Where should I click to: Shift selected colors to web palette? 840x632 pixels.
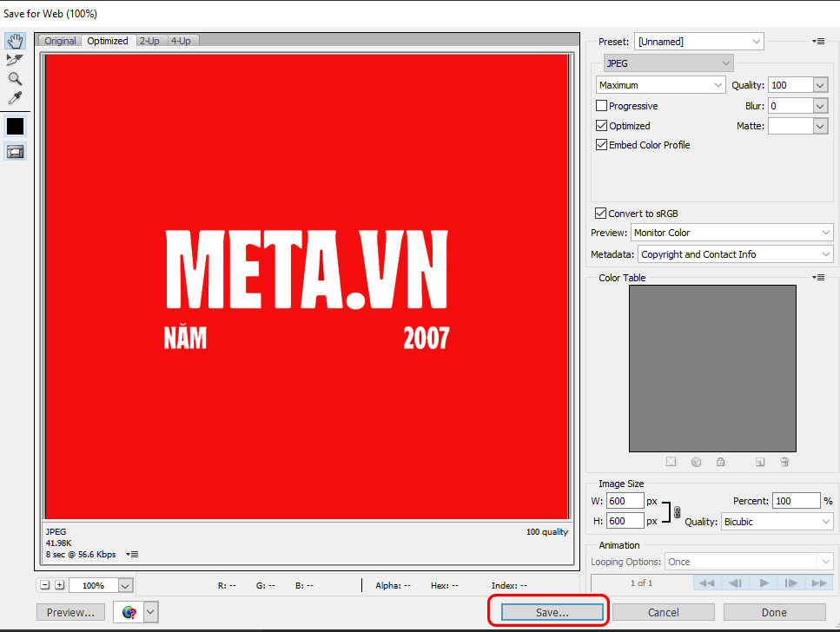[696, 462]
